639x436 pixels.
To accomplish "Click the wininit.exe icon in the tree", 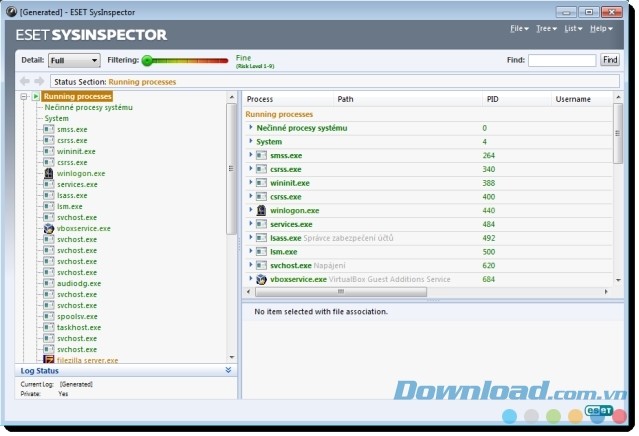I will [x=48, y=151].
